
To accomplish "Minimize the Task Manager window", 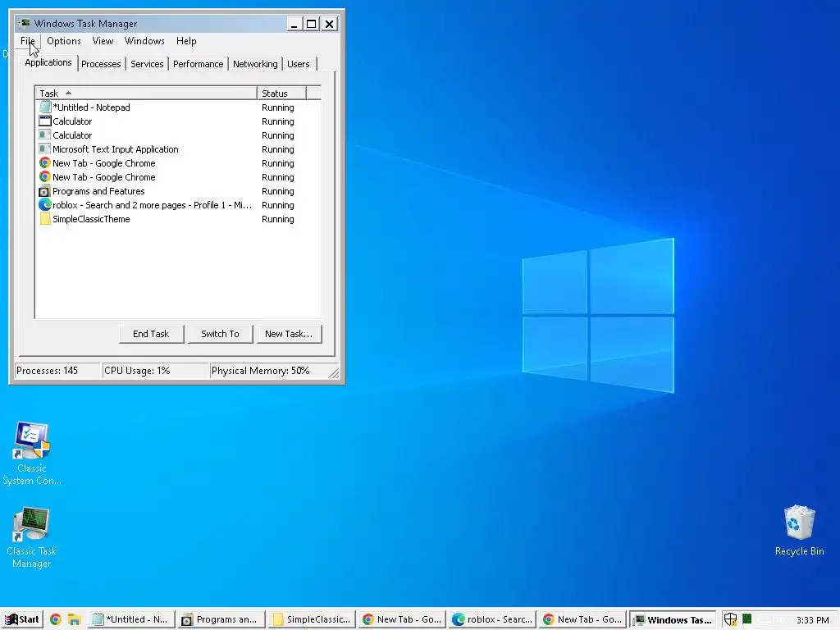I will (294, 24).
